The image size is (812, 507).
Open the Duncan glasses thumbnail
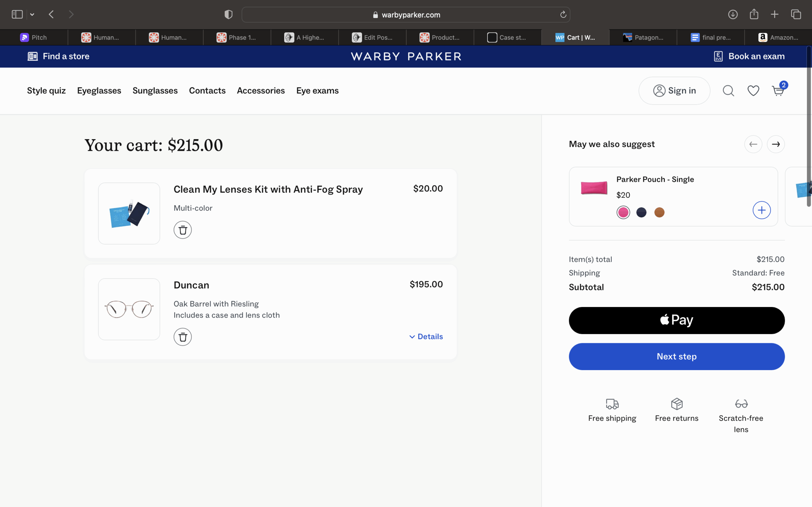click(129, 309)
